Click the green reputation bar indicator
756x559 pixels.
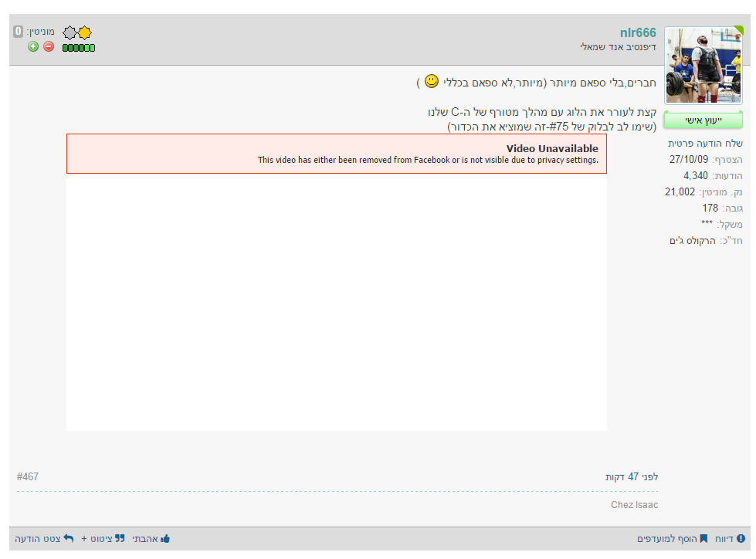(79, 48)
